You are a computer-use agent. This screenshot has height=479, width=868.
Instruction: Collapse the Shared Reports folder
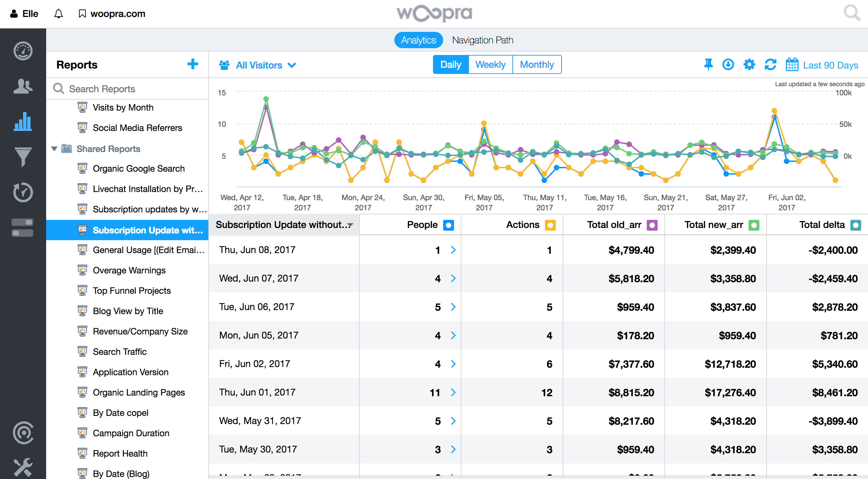pyautogui.click(x=54, y=149)
